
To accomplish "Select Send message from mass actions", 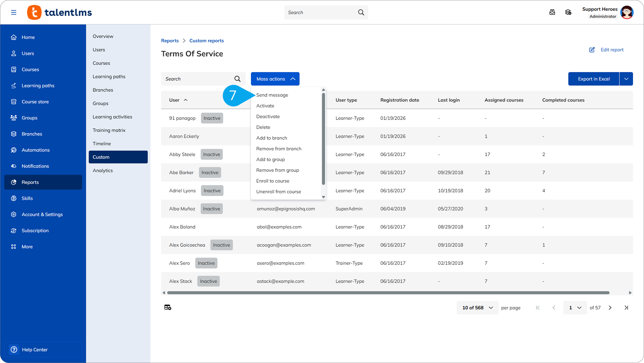I will pos(272,95).
